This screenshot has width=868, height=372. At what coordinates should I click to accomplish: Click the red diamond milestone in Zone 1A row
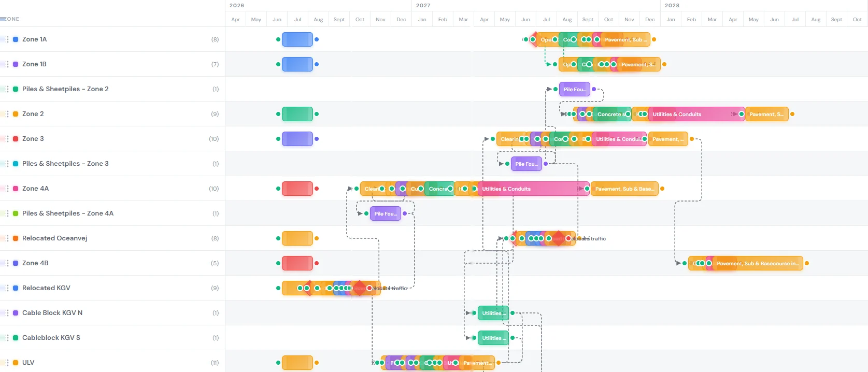pos(535,39)
